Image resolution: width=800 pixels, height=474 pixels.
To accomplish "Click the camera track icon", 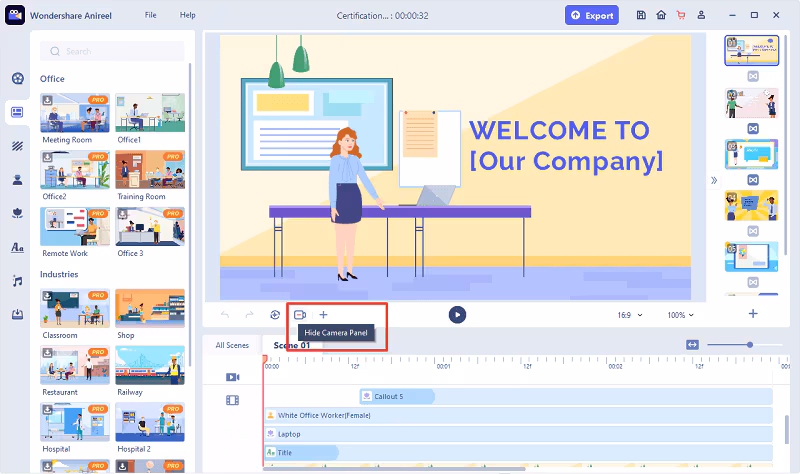I will 233,377.
